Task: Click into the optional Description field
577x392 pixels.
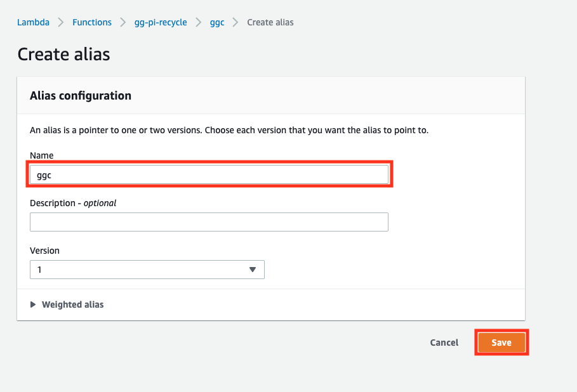Action: coord(209,222)
